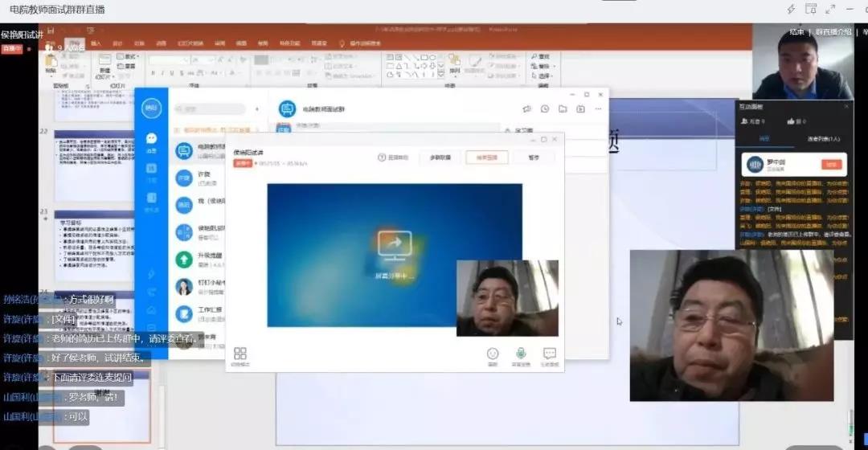
Task: Open the 群直播介绍 link at top right
Action: pyautogui.click(x=833, y=32)
